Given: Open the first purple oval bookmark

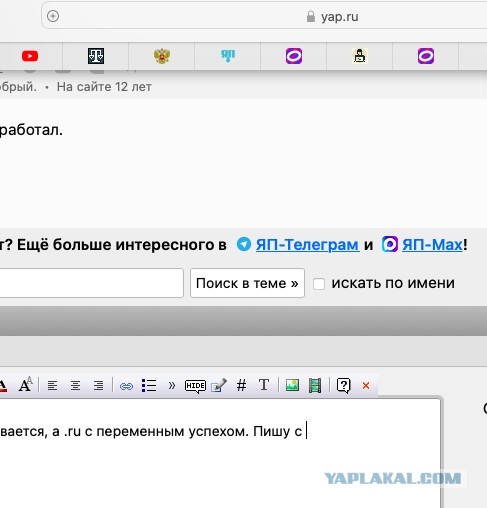Looking at the screenshot, I should 294,56.
